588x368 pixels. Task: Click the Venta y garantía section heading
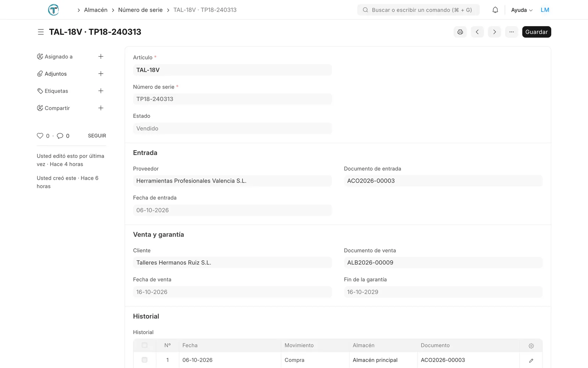[x=158, y=234]
